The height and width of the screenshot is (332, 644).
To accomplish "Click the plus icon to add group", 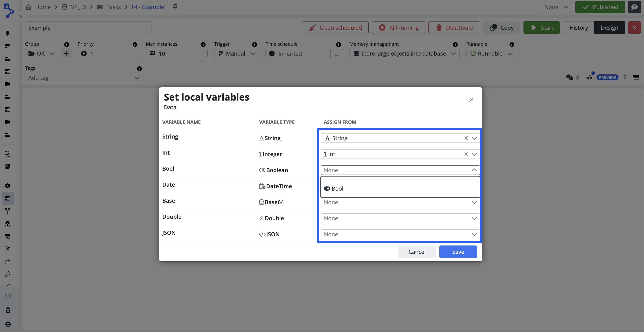I will [66, 53].
